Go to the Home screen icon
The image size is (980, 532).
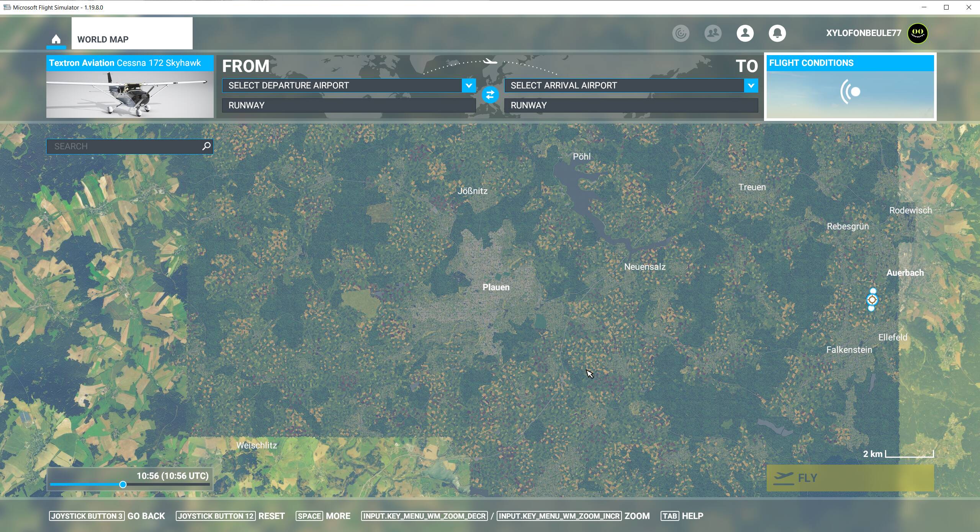tap(56, 39)
